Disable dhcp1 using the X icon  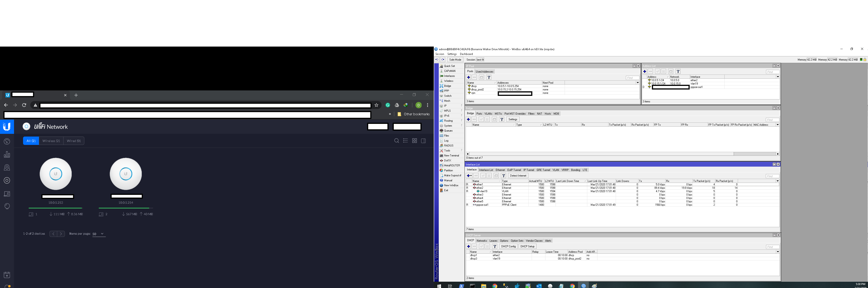(487, 246)
